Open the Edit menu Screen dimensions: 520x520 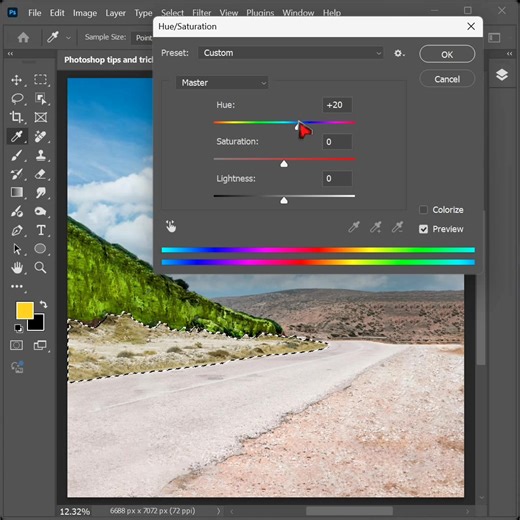point(57,13)
